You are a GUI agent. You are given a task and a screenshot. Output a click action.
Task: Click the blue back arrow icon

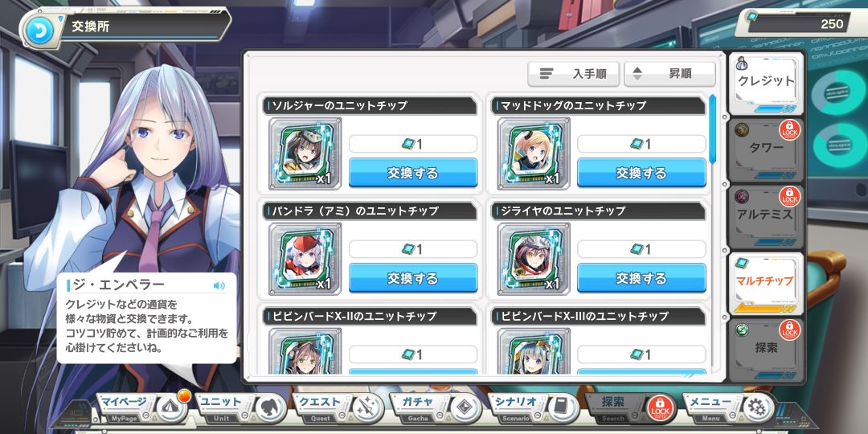coord(40,31)
